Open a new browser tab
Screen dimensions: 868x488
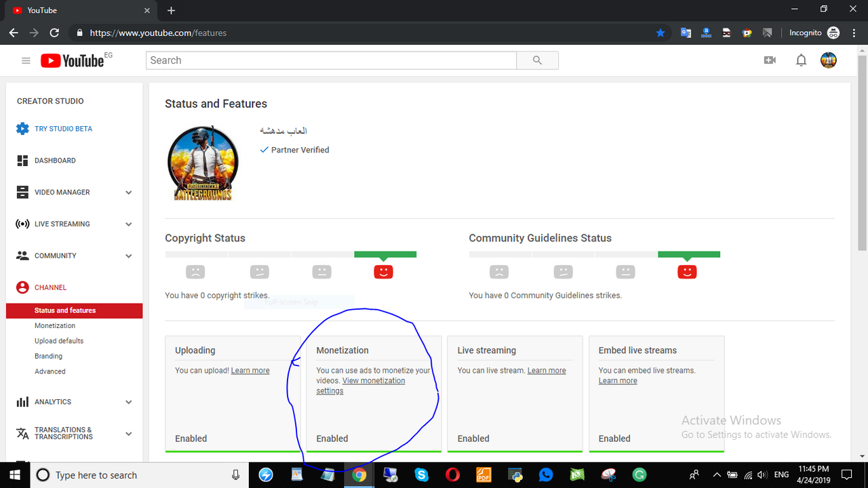point(171,11)
